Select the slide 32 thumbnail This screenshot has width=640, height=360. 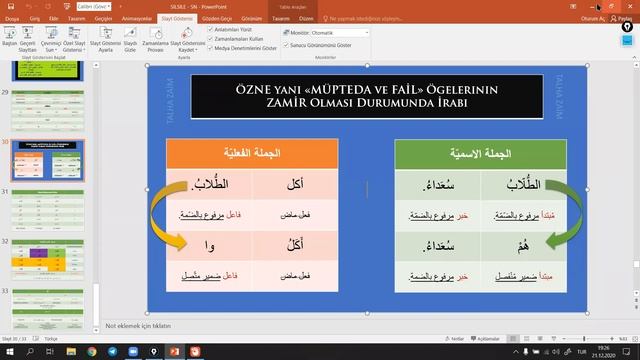click(x=48, y=260)
